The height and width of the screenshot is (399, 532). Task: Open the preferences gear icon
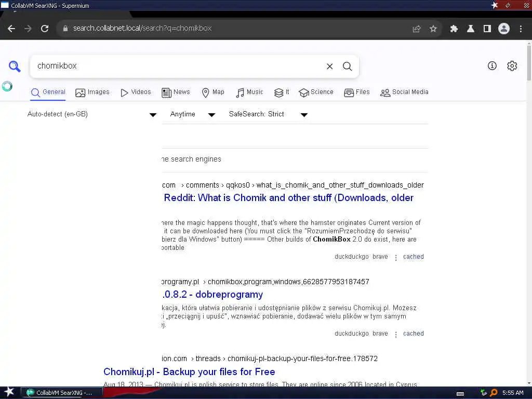512,66
